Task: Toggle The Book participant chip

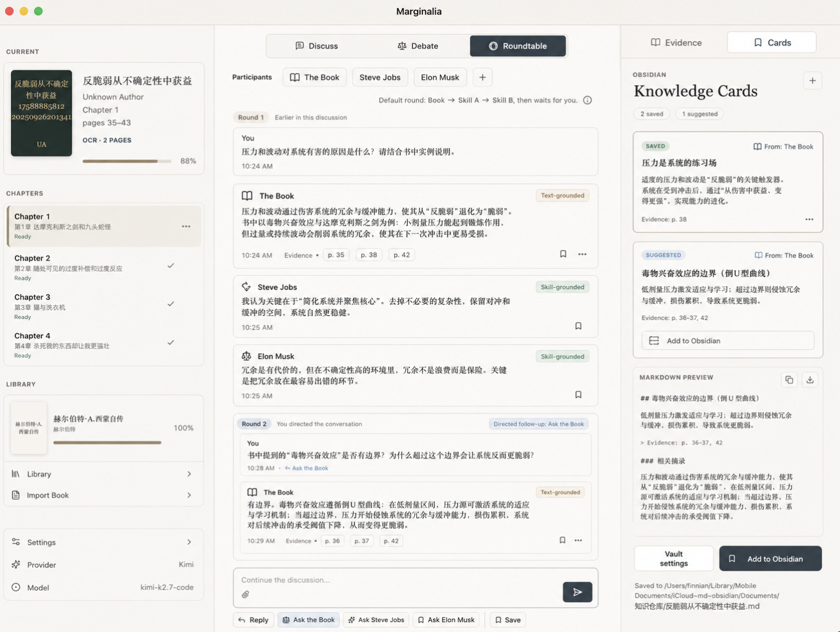Action: click(314, 77)
